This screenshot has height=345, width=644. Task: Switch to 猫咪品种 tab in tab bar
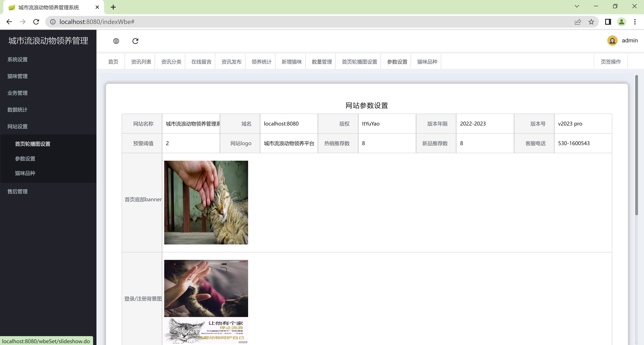pyautogui.click(x=427, y=62)
